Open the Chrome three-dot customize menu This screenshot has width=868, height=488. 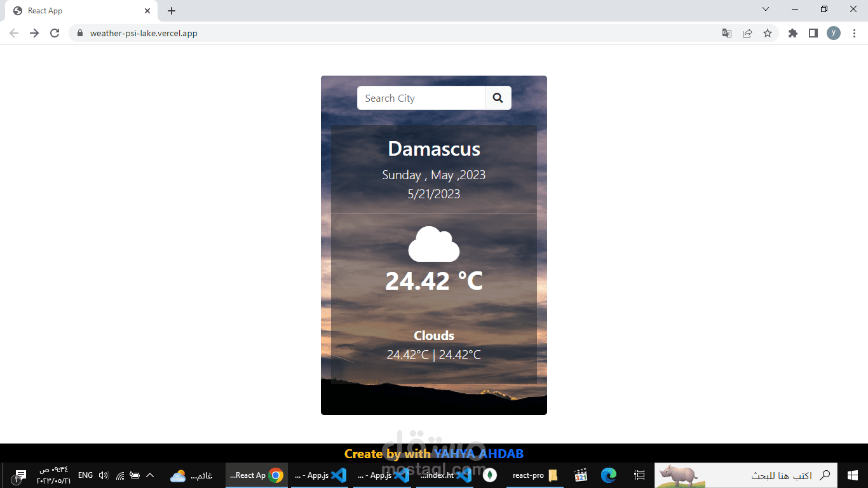point(854,33)
